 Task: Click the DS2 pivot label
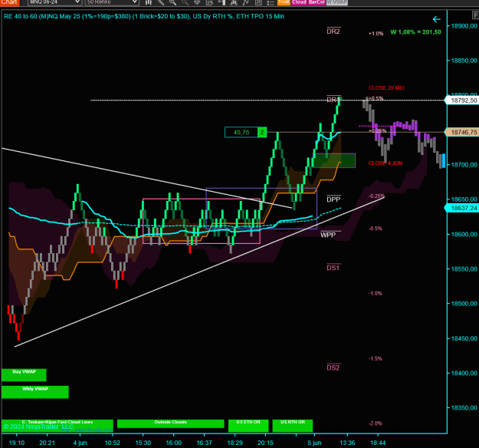click(333, 367)
